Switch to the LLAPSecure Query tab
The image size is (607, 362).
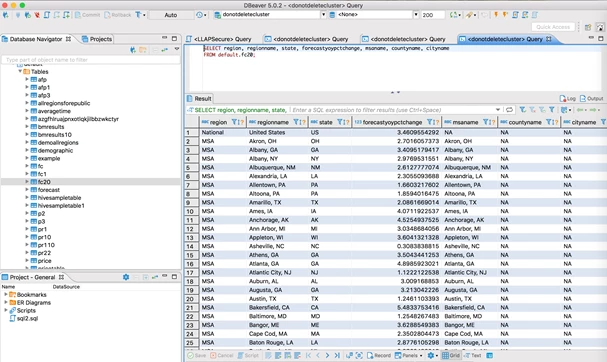click(219, 39)
